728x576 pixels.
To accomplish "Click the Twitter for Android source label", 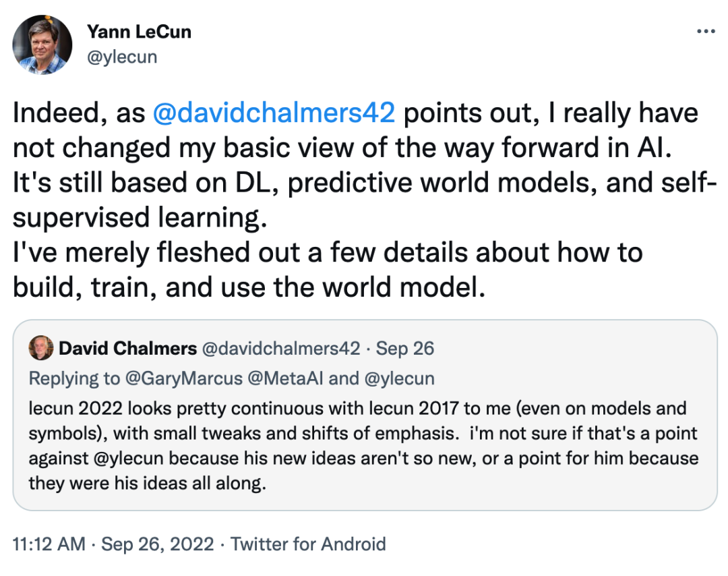I will tap(308, 544).
